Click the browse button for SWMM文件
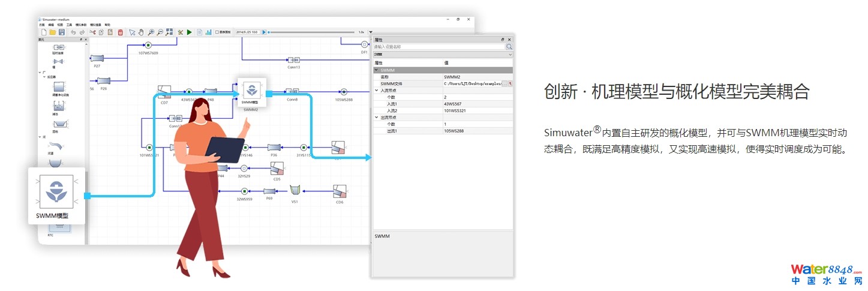 click(x=504, y=83)
